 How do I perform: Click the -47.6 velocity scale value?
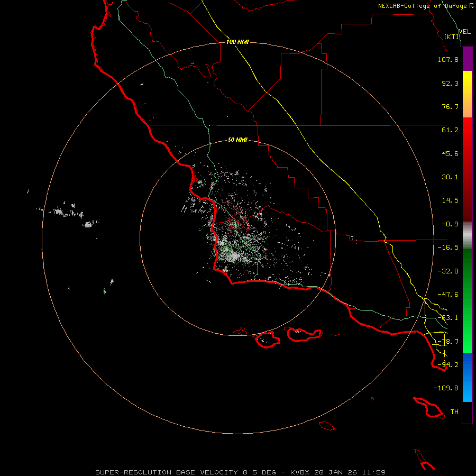click(x=448, y=295)
